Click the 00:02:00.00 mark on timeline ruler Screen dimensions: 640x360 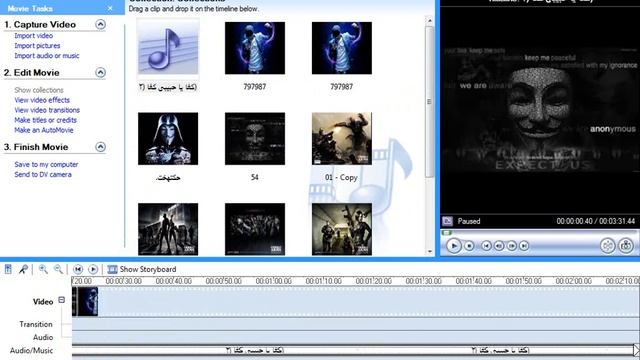[x=573, y=281]
